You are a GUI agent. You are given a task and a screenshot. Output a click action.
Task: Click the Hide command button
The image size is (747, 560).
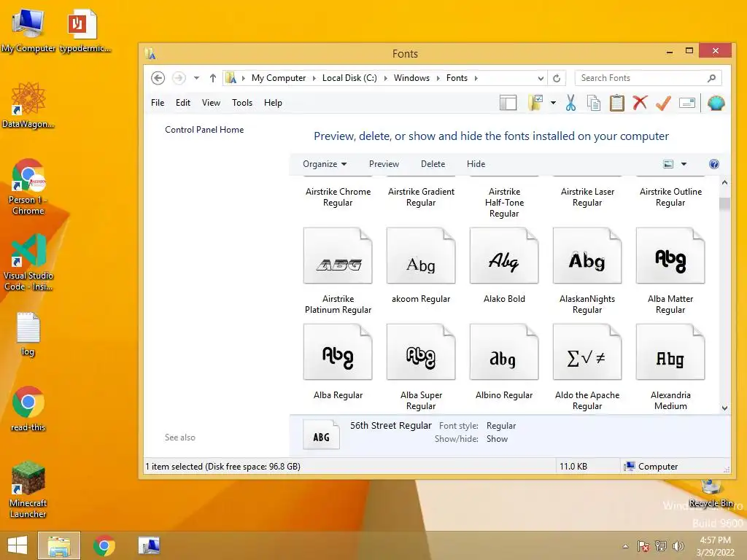pyautogui.click(x=476, y=164)
